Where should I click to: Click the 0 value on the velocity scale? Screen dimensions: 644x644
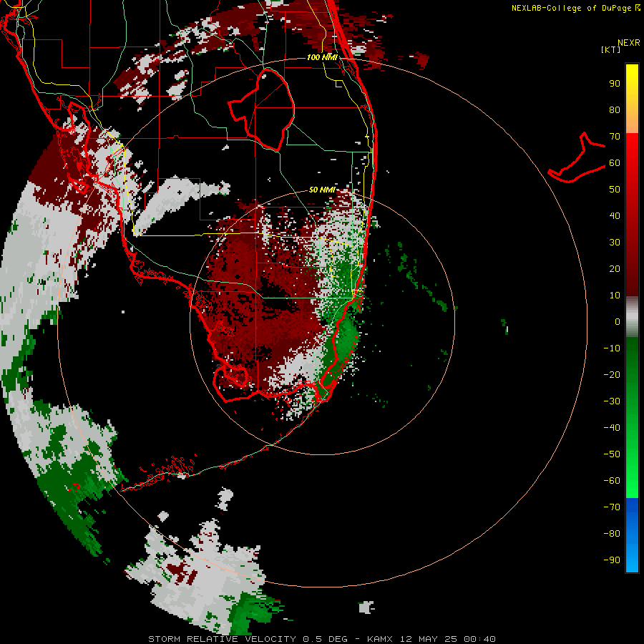coord(618,322)
